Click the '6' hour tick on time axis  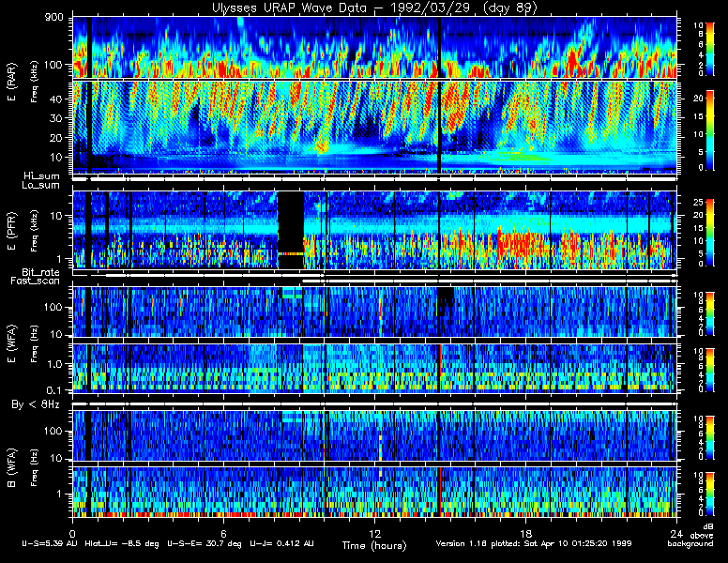pos(223,533)
